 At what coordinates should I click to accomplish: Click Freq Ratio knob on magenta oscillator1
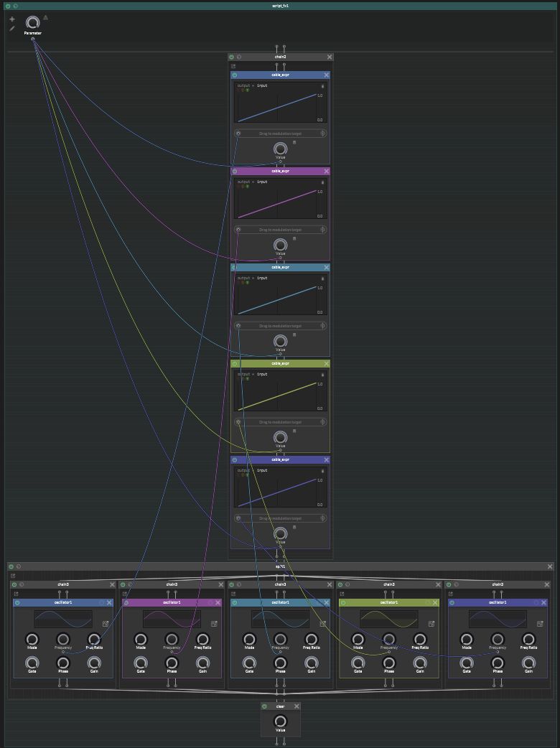click(202, 639)
